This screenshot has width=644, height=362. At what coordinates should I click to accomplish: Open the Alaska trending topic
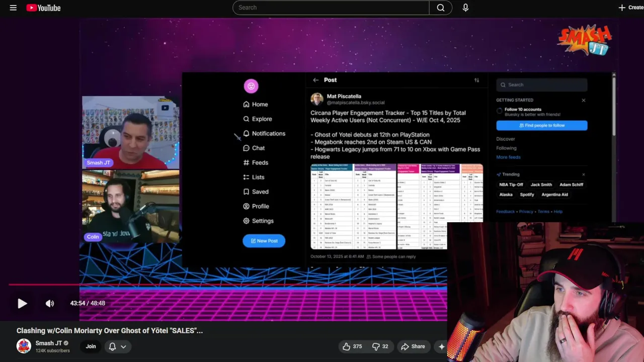(x=506, y=195)
